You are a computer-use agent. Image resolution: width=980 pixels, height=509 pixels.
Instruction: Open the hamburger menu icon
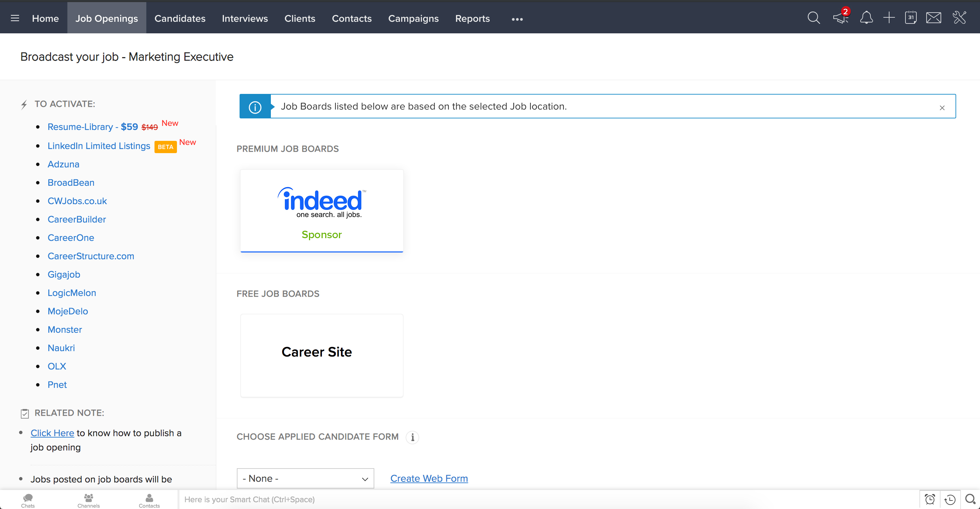[x=15, y=18]
